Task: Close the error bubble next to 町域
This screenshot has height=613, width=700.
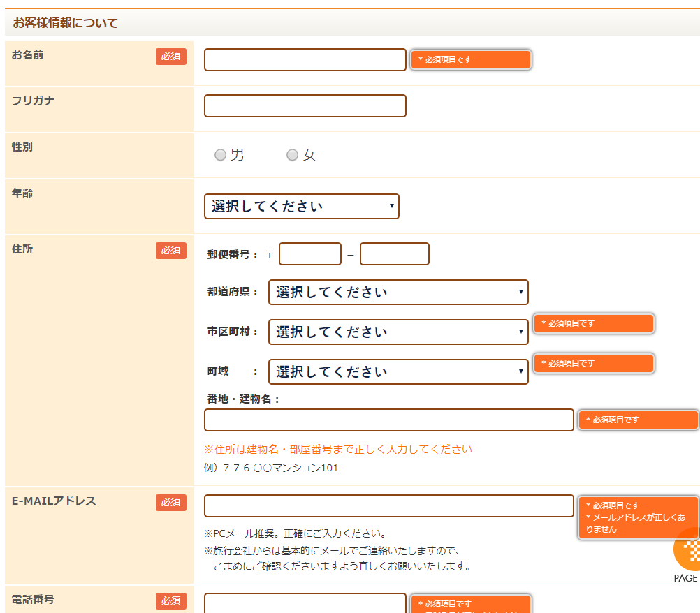Action: click(594, 364)
